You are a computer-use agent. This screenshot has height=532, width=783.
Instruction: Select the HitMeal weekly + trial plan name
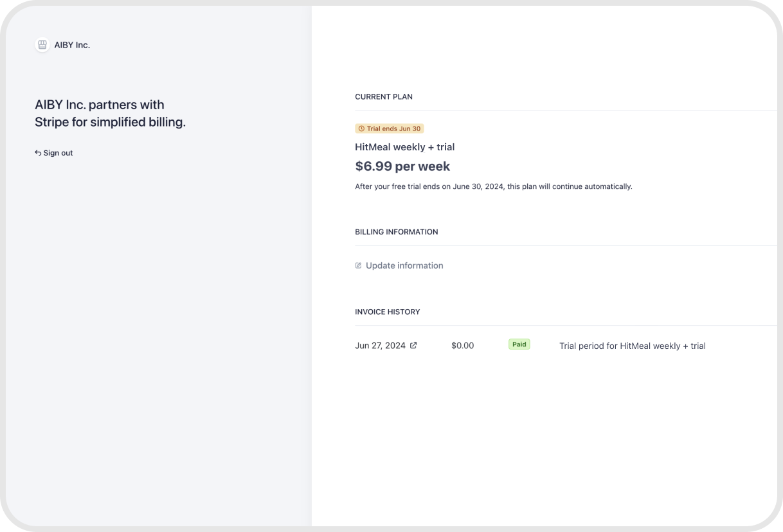[404, 147]
